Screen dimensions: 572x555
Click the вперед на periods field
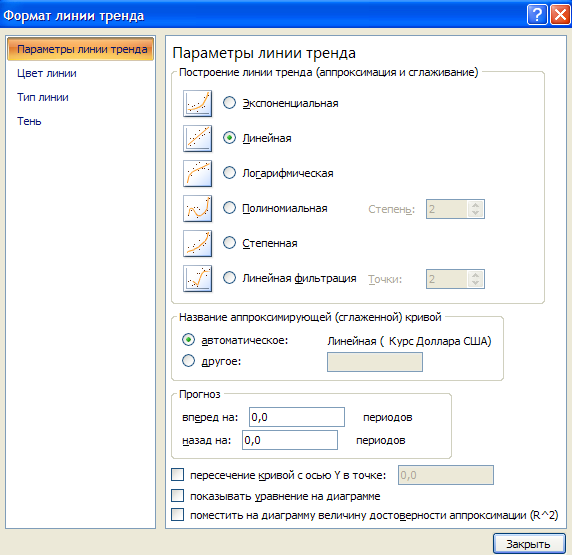[x=297, y=417]
